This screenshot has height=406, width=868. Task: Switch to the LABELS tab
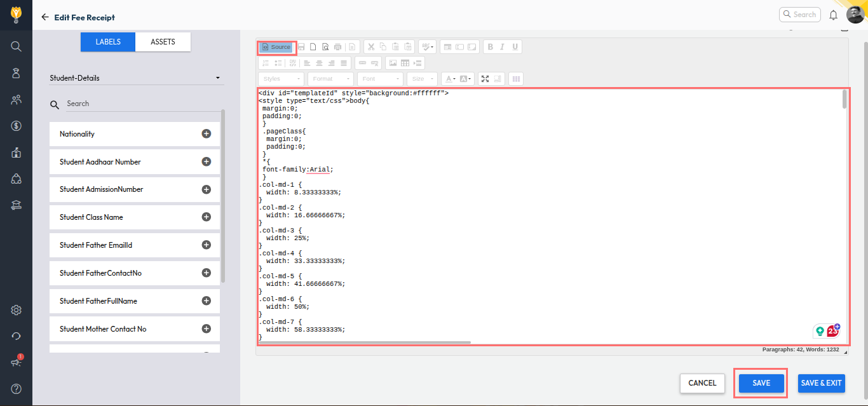point(108,42)
